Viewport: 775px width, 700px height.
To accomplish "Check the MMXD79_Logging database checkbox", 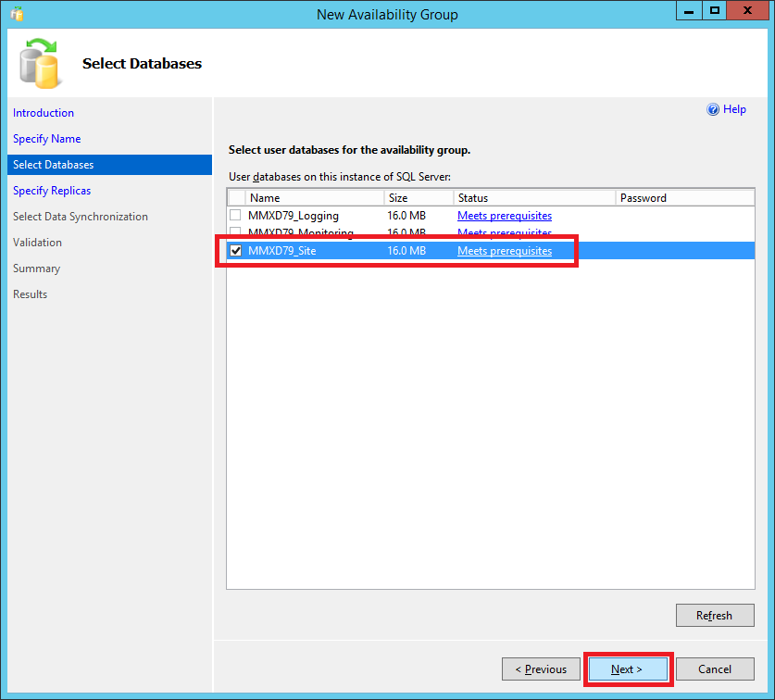I will [x=235, y=216].
